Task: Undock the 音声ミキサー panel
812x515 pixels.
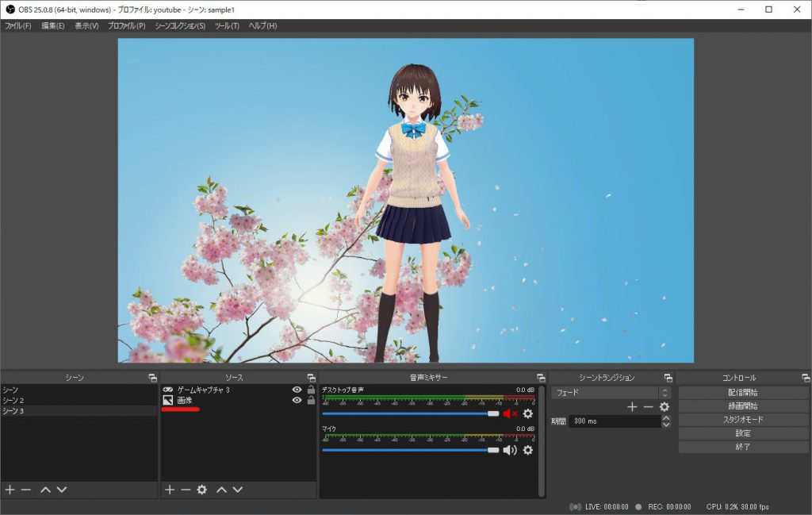Action: (x=541, y=378)
